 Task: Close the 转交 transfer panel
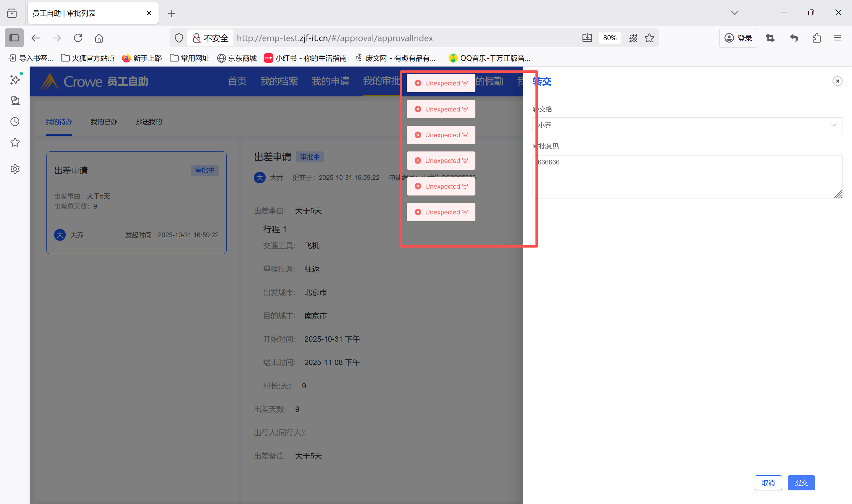(x=837, y=81)
